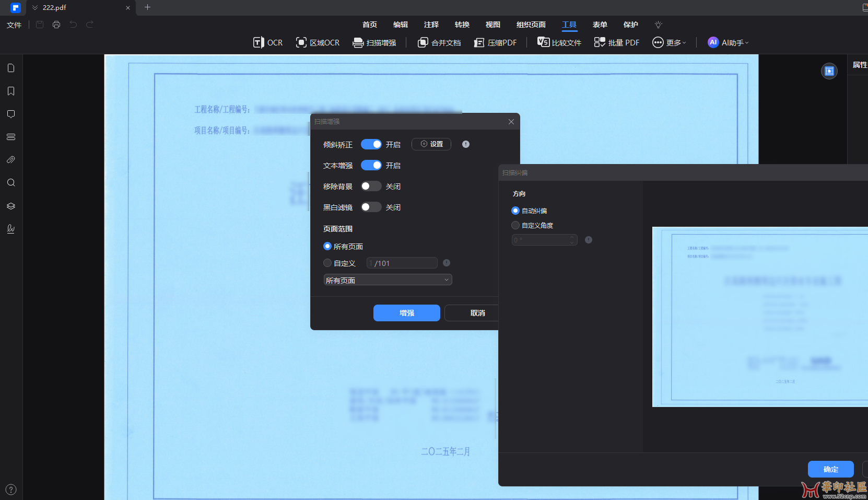The width and height of the screenshot is (868, 500).
Task: Switch to the 注释 tab
Action: point(431,25)
